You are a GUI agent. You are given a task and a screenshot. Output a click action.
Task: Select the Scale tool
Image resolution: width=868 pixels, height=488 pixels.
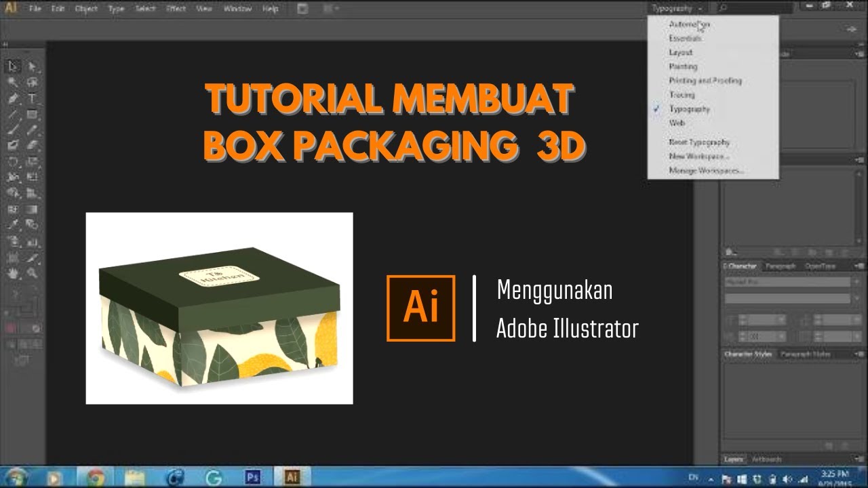[32, 161]
